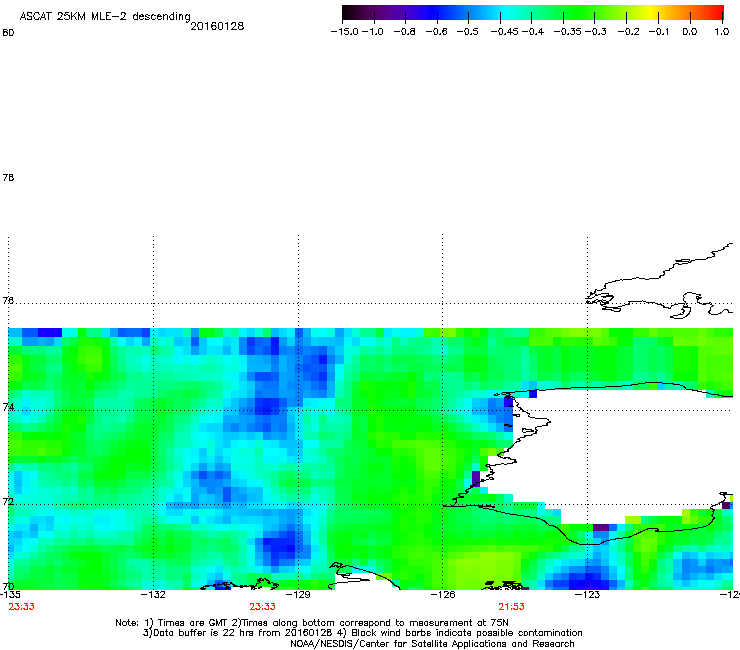Click the 76 latitude axis label
740x650 pixels.
tap(8, 301)
